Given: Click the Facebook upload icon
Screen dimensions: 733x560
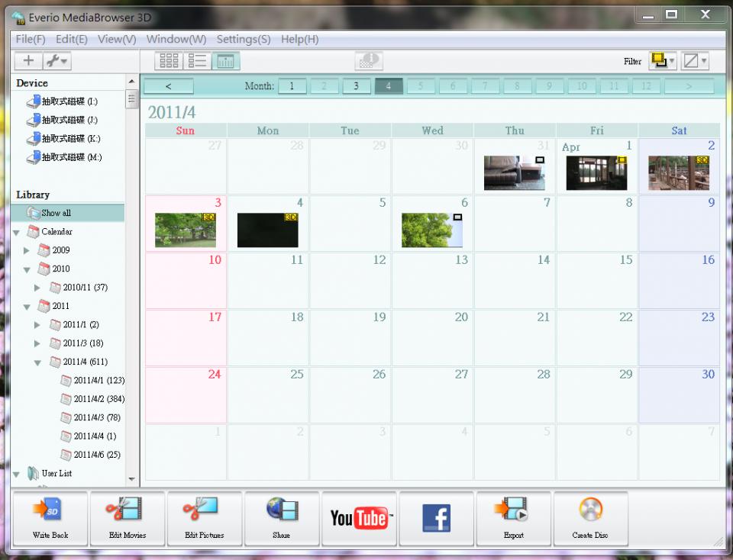Looking at the screenshot, I should (x=436, y=519).
